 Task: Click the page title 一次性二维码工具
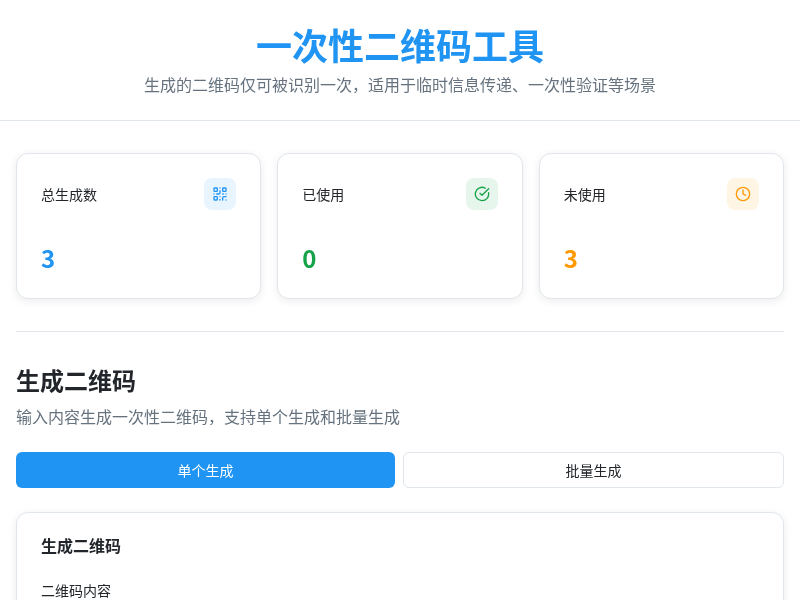[400, 46]
